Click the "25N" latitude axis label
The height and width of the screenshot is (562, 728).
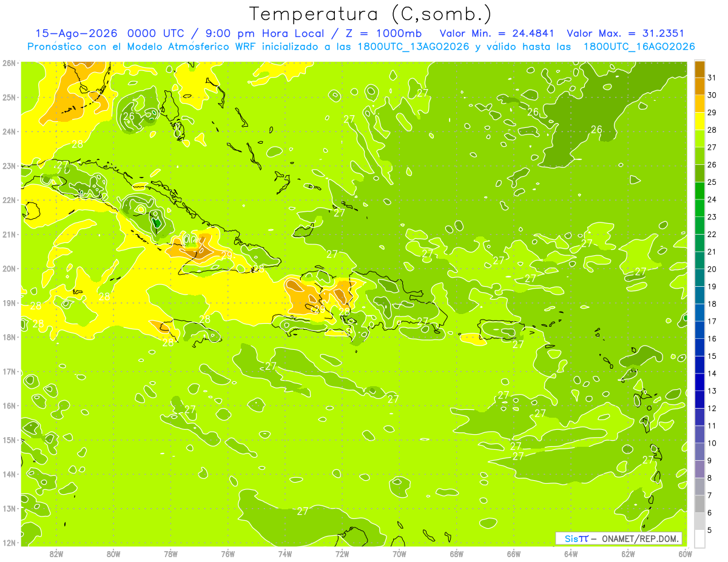8,97
